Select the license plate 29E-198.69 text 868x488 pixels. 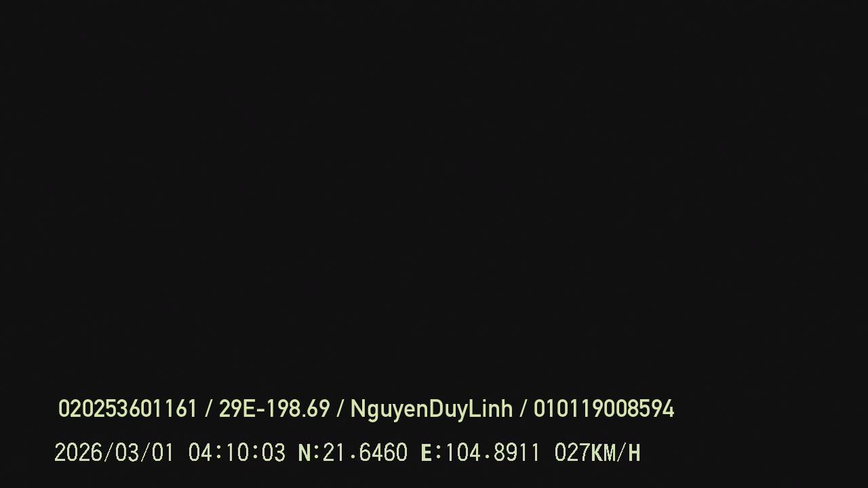coord(274,409)
